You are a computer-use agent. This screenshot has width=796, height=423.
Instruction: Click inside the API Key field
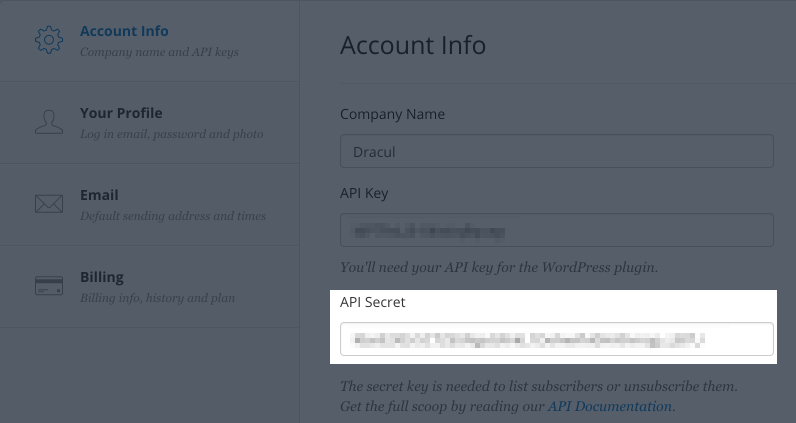[x=557, y=230]
